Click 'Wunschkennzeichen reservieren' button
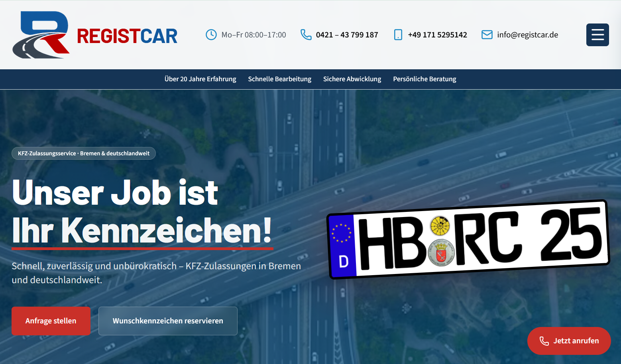621x364 pixels. pyautogui.click(x=168, y=321)
